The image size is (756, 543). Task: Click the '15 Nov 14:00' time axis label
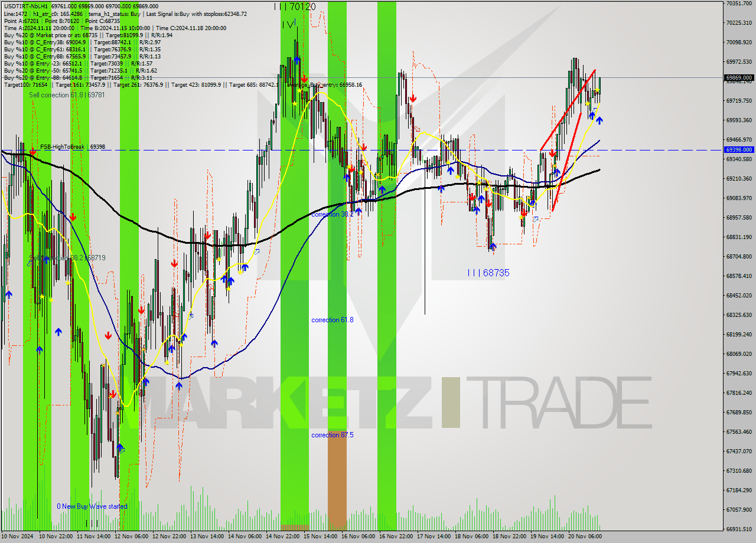coord(320,537)
